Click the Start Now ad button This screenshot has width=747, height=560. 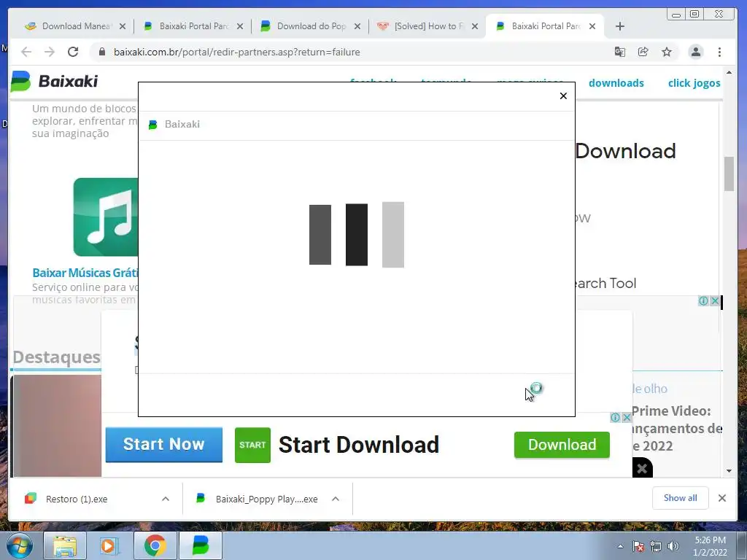click(x=164, y=445)
